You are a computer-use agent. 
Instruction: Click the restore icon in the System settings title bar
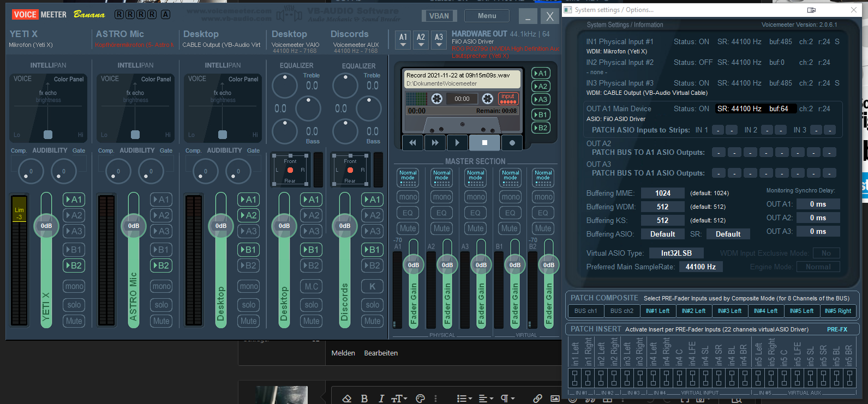pyautogui.click(x=811, y=10)
